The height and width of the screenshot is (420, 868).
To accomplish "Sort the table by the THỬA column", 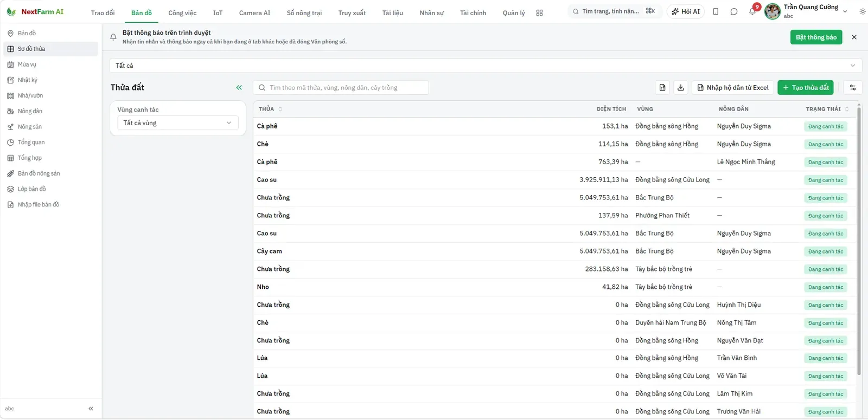I will [270, 109].
